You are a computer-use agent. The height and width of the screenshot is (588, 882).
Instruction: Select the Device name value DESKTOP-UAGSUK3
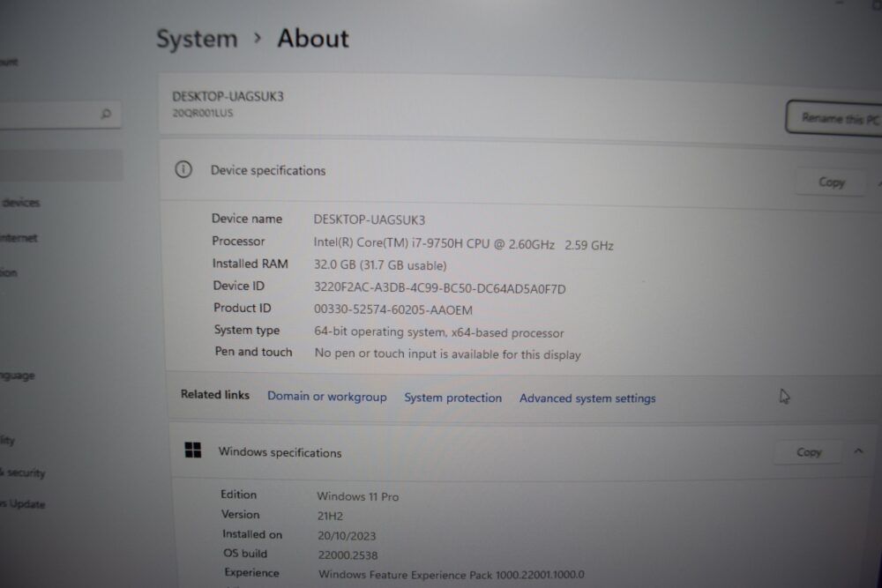[x=369, y=220]
